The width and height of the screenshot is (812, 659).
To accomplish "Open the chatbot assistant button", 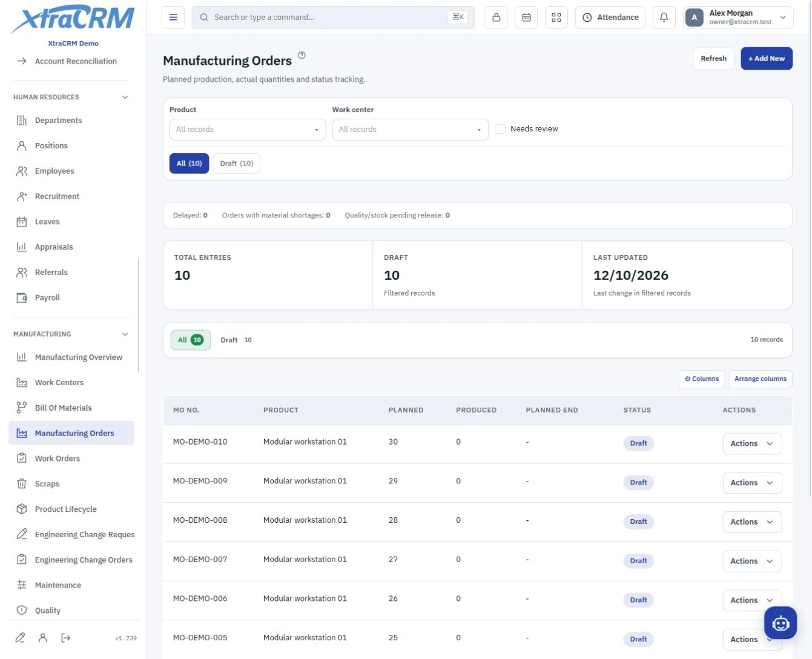I will 781,623.
